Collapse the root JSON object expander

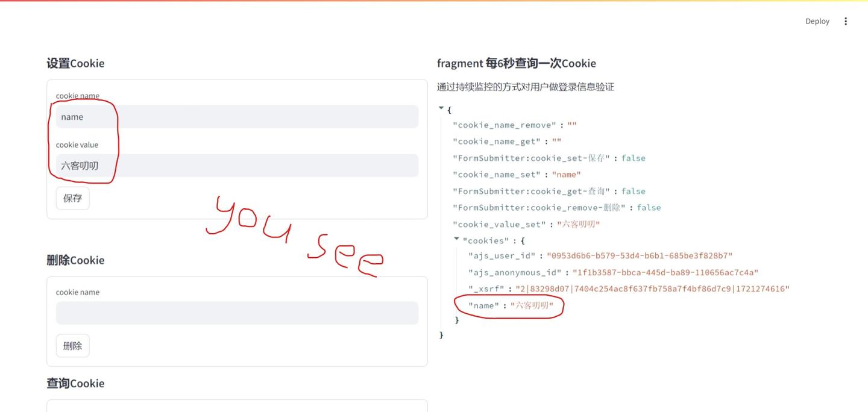click(x=441, y=107)
